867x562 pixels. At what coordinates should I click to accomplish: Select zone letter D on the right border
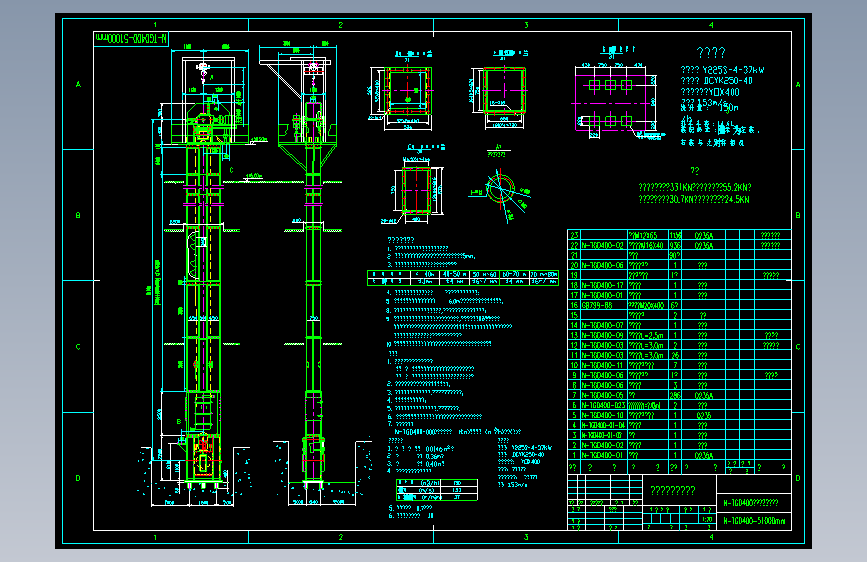click(798, 478)
